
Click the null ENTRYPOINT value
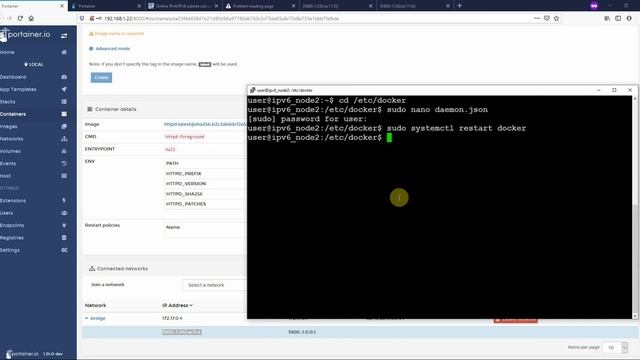170,149
